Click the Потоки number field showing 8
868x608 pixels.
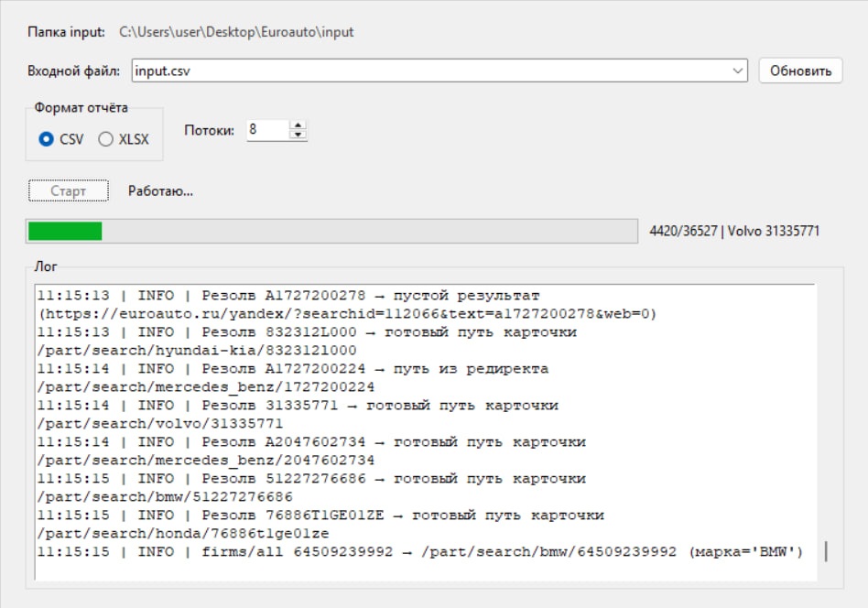[268, 130]
